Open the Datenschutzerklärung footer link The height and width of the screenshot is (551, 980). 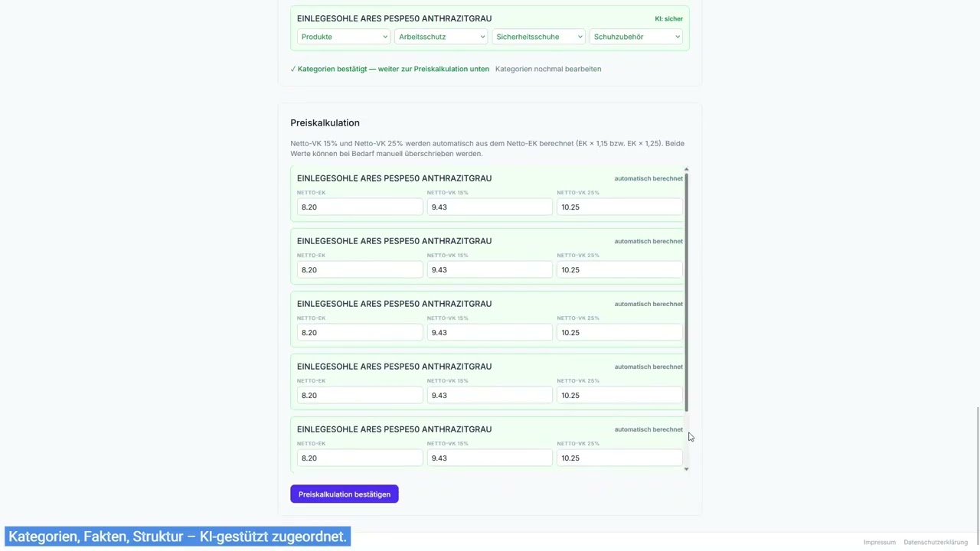tap(936, 543)
